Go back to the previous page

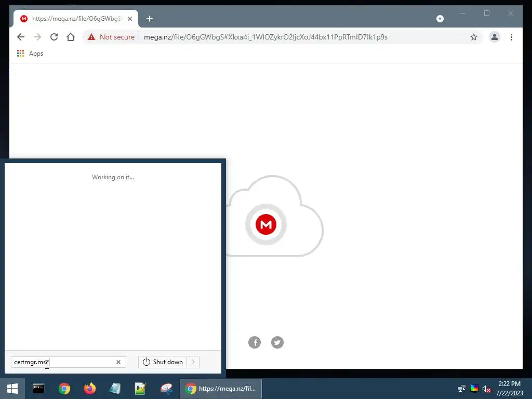[x=21, y=37]
